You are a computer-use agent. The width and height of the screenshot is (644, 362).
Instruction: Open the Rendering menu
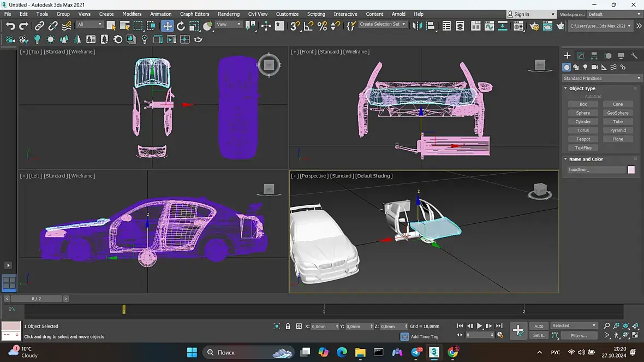[229, 14]
